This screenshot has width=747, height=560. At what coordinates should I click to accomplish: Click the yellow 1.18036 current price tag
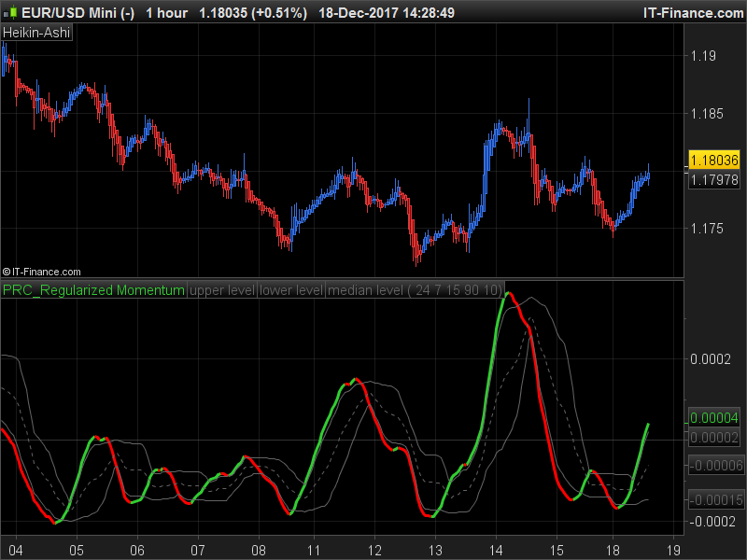coord(714,160)
